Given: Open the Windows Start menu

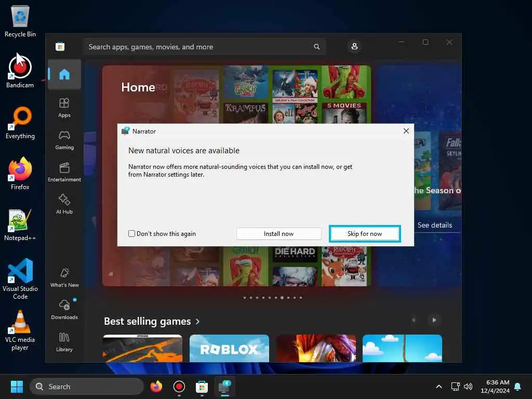Looking at the screenshot, I should (x=17, y=387).
